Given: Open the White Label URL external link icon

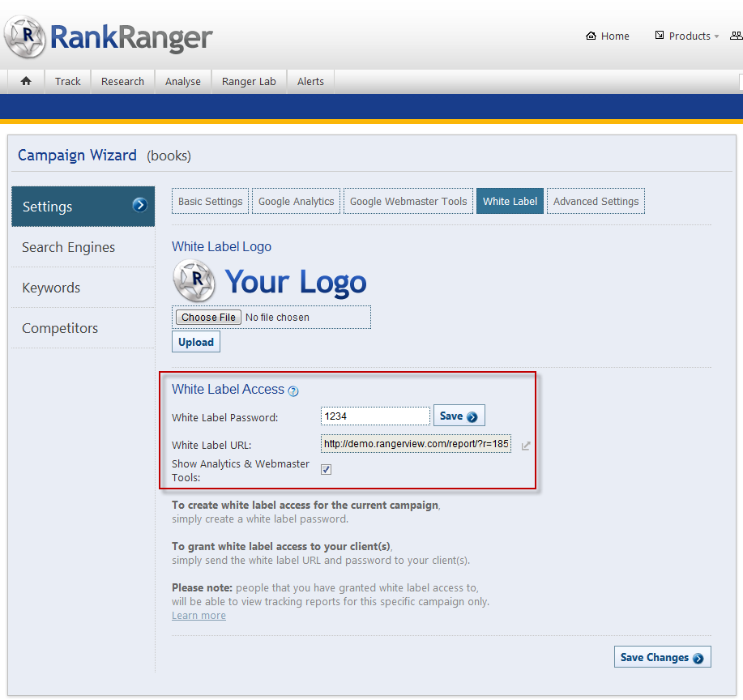Looking at the screenshot, I should (526, 446).
